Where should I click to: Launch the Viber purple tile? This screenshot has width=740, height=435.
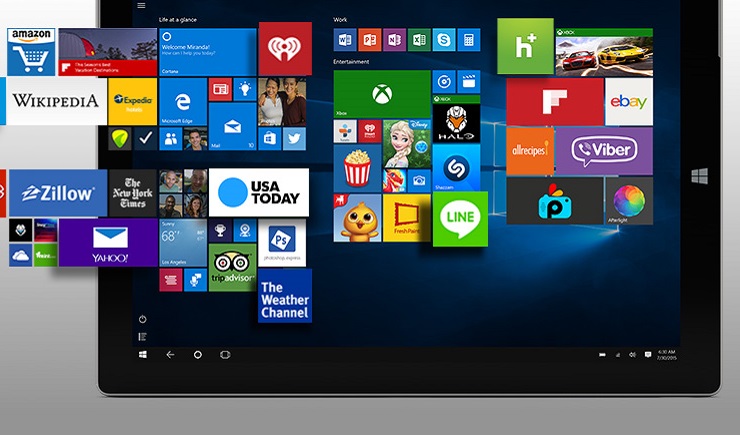[605, 151]
